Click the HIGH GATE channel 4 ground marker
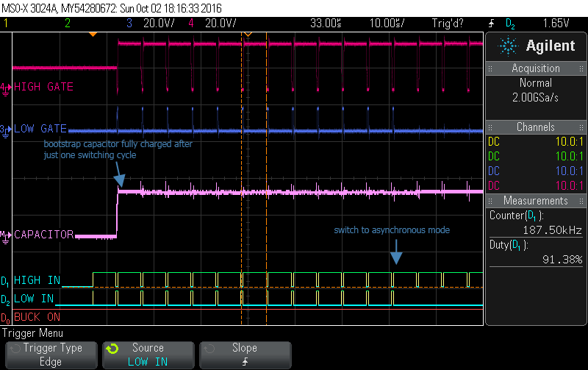Viewport: 588px width, 370px height. 6,88
